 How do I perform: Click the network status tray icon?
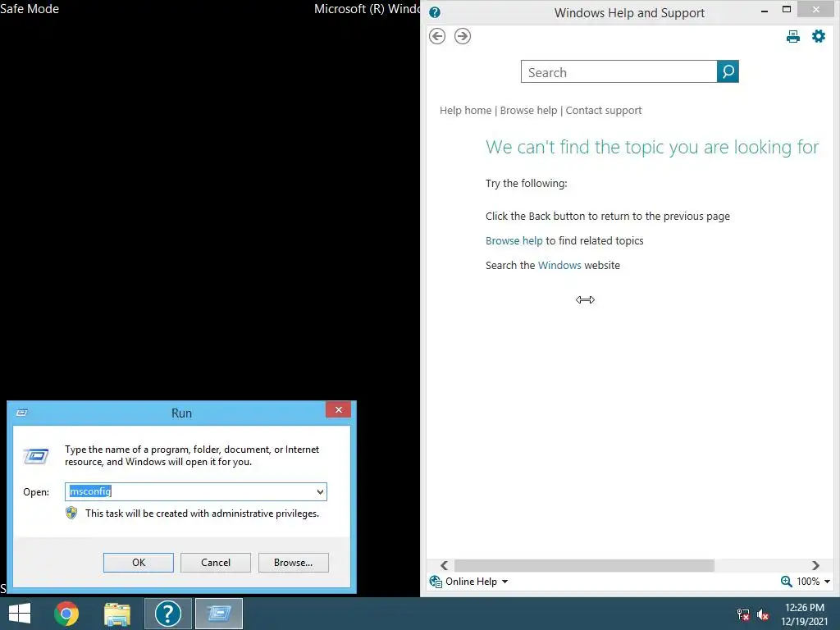tap(743, 614)
